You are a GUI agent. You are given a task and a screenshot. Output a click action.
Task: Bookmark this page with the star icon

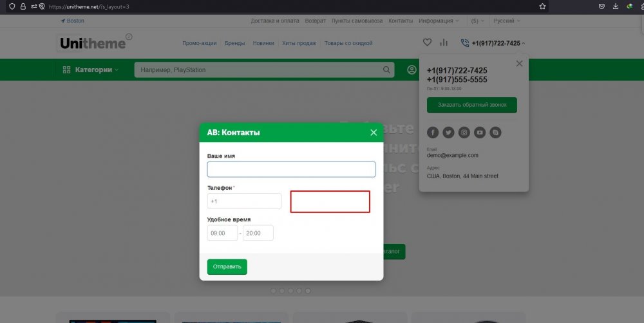[x=542, y=6]
